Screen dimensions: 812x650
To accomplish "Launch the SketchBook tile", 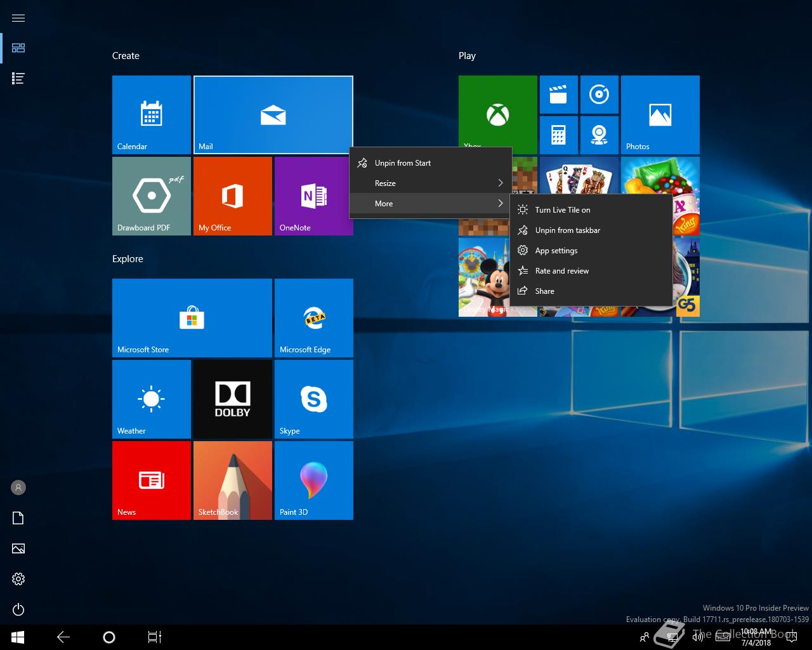I will pyautogui.click(x=233, y=481).
